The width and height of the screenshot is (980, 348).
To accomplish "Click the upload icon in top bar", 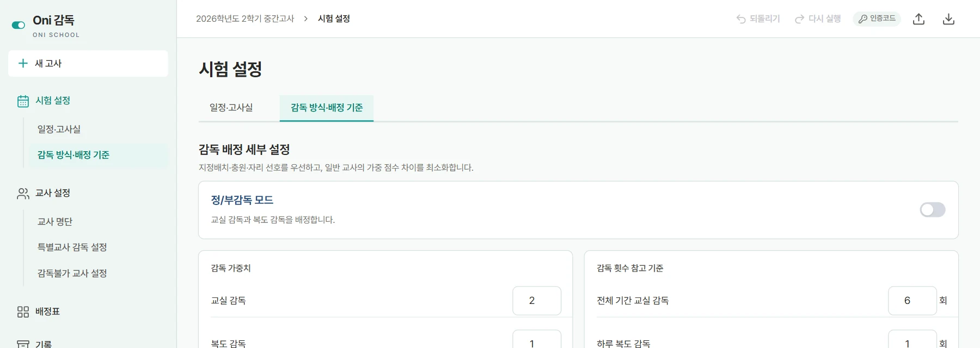I will click(x=919, y=19).
